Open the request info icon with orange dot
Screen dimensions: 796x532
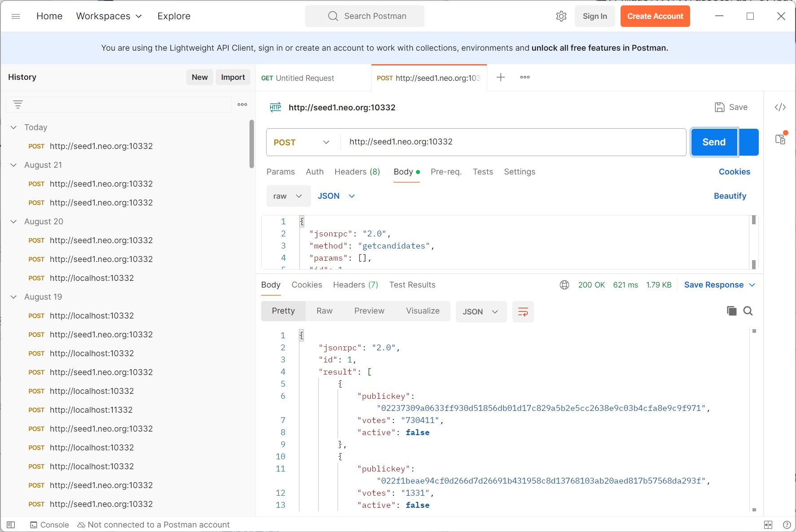point(781,139)
